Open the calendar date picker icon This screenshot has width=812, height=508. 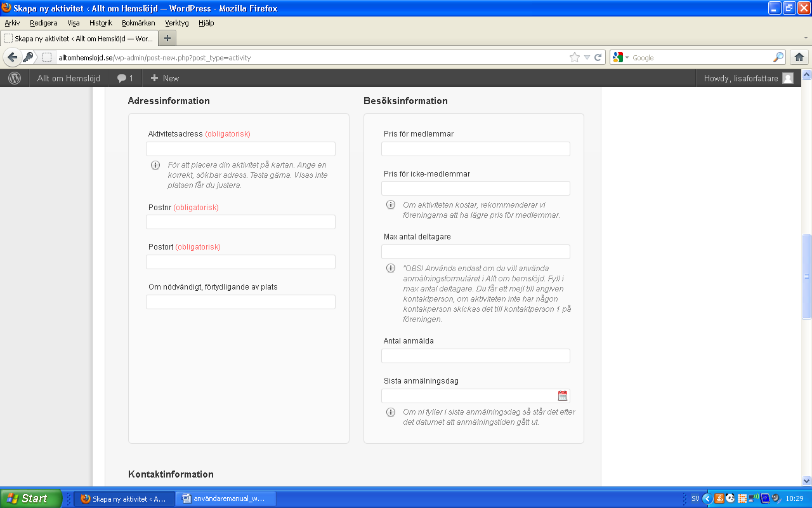tap(562, 396)
